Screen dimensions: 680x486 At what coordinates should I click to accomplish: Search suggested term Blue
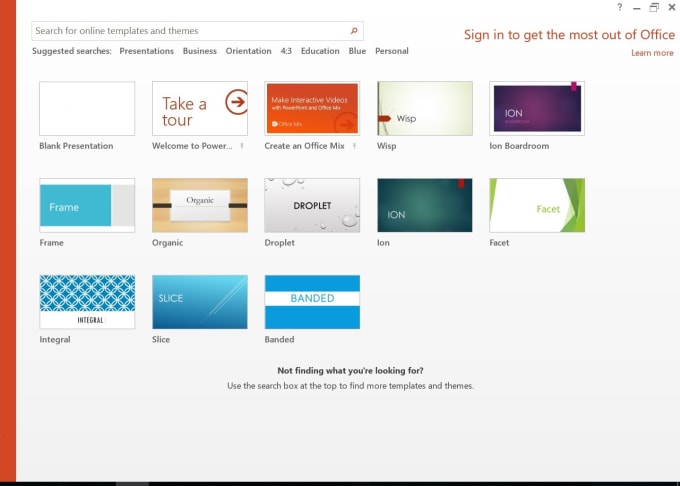point(357,51)
